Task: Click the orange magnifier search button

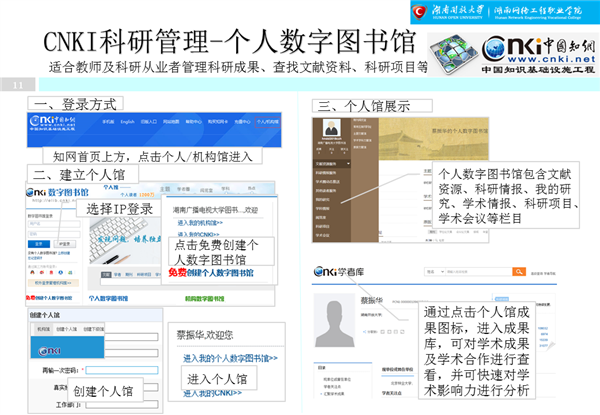Action: tap(519, 272)
